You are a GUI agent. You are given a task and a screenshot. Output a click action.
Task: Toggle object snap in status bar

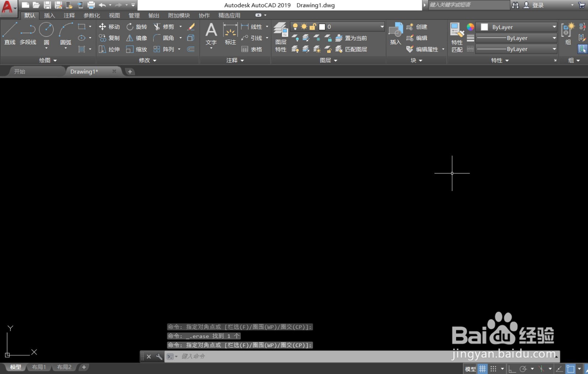[x=570, y=368]
